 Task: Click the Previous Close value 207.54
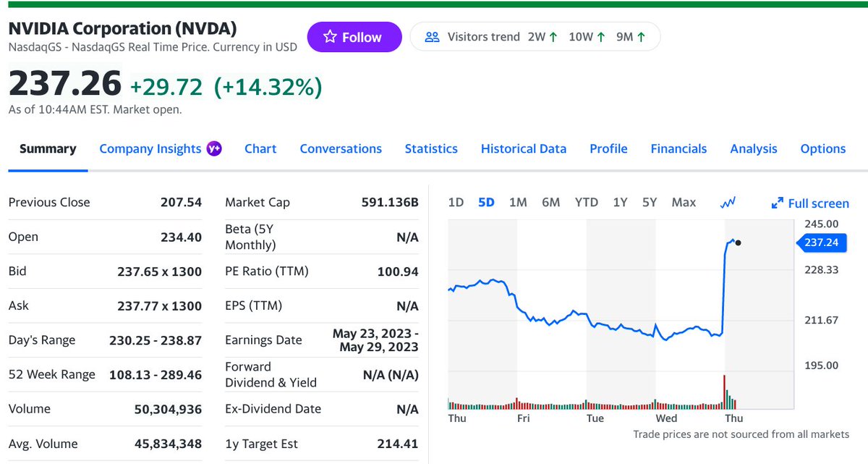coord(181,202)
